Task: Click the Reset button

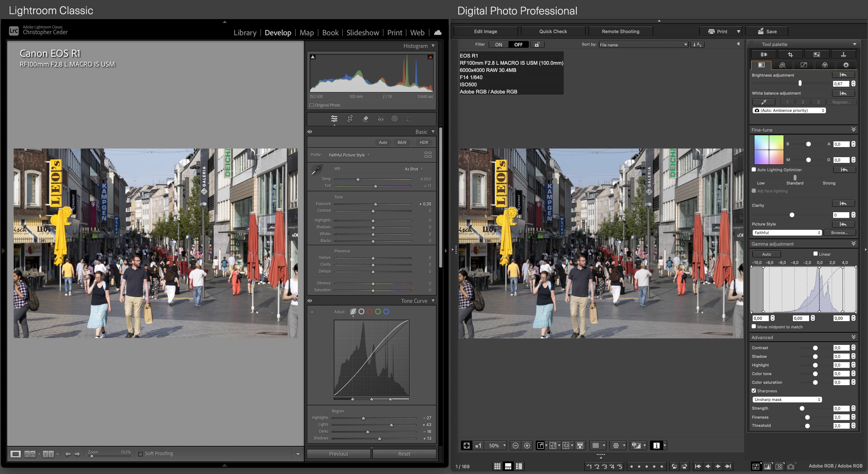Action: [404, 454]
